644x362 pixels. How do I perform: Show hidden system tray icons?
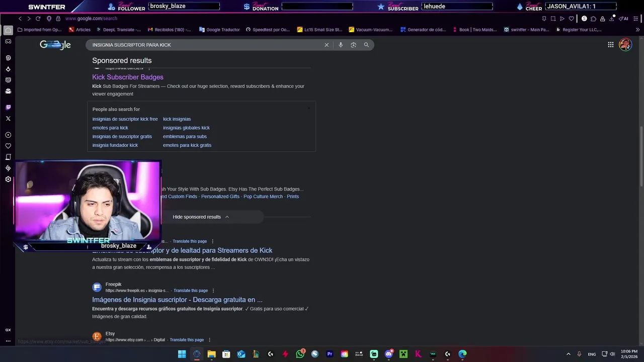pos(569,354)
